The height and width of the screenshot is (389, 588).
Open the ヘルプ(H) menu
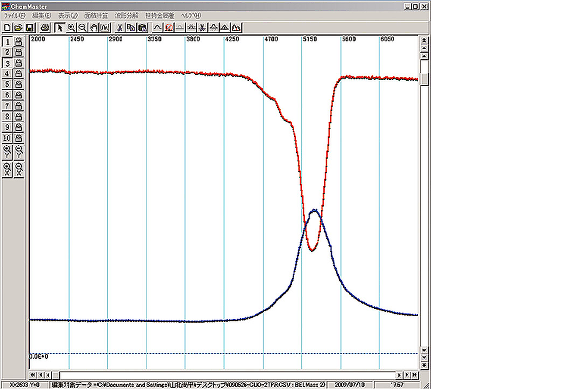192,16
